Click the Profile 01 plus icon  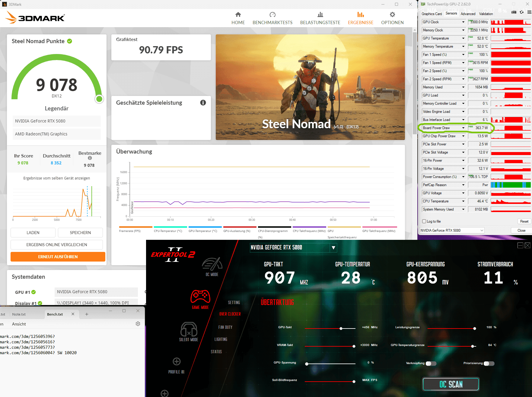click(177, 361)
